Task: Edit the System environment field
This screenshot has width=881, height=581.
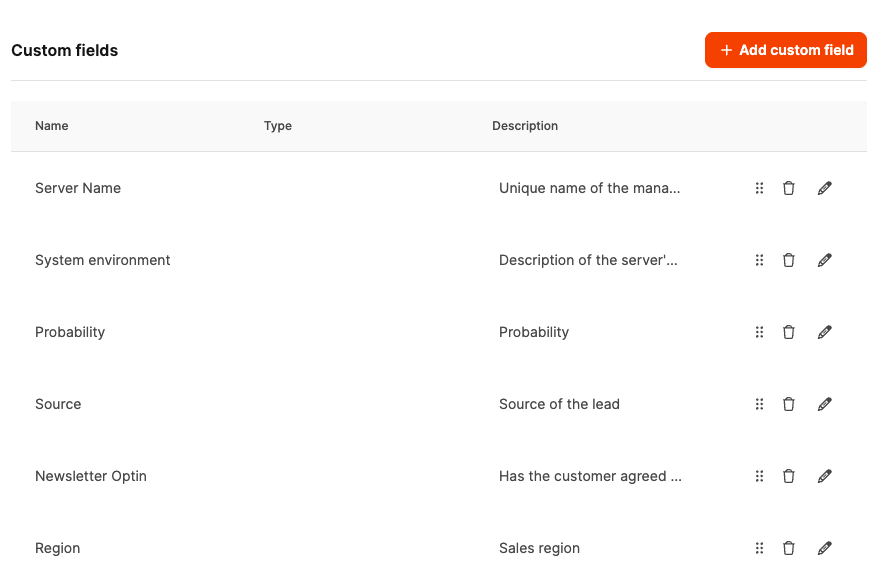Action: click(x=825, y=260)
